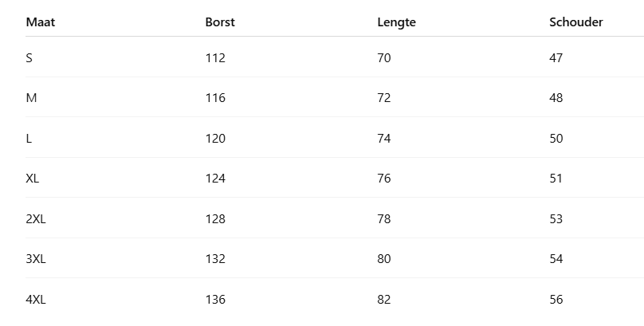
Task: Click Schouder value 47
Action: tap(556, 57)
